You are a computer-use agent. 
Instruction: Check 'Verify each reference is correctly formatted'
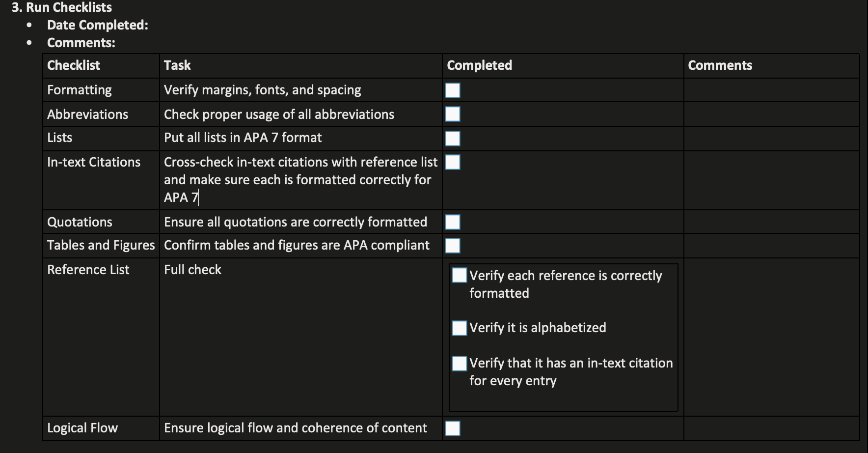pos(459,275)
